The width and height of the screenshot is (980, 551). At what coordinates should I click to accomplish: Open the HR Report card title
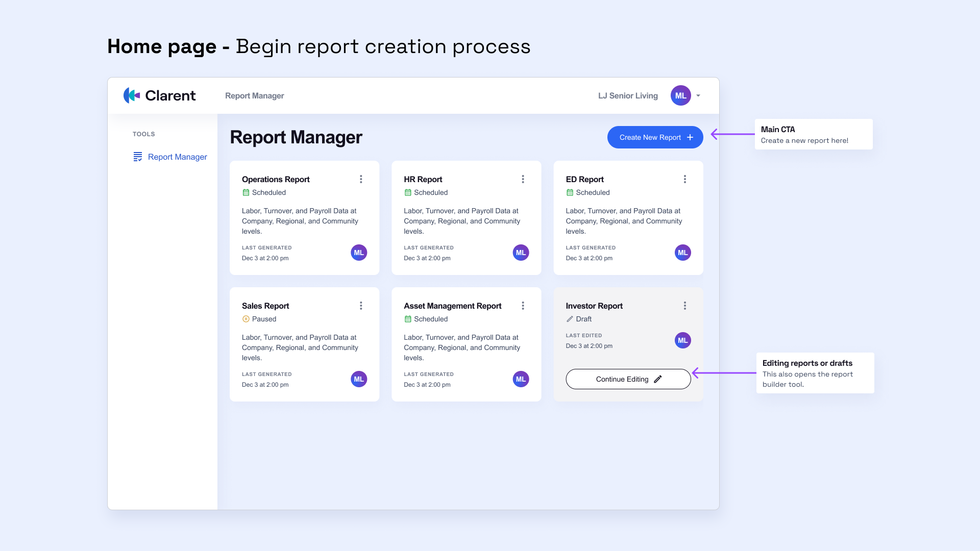[423, 179]
